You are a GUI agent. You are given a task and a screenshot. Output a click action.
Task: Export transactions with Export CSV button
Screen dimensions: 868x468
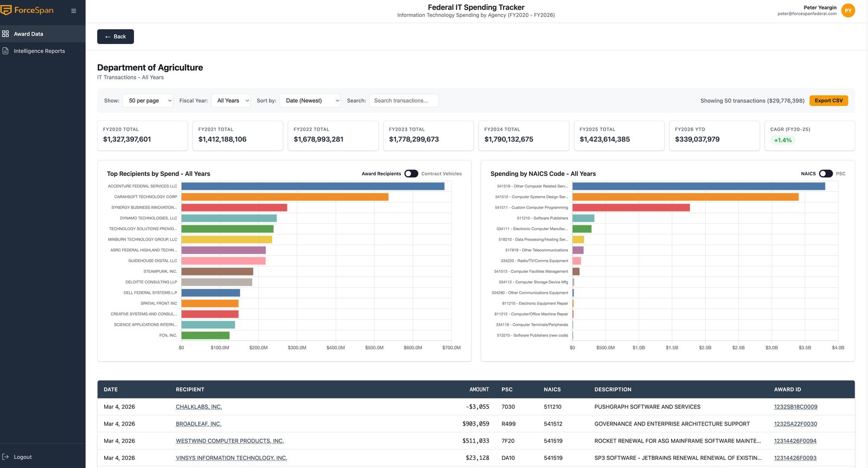[828, 100]
